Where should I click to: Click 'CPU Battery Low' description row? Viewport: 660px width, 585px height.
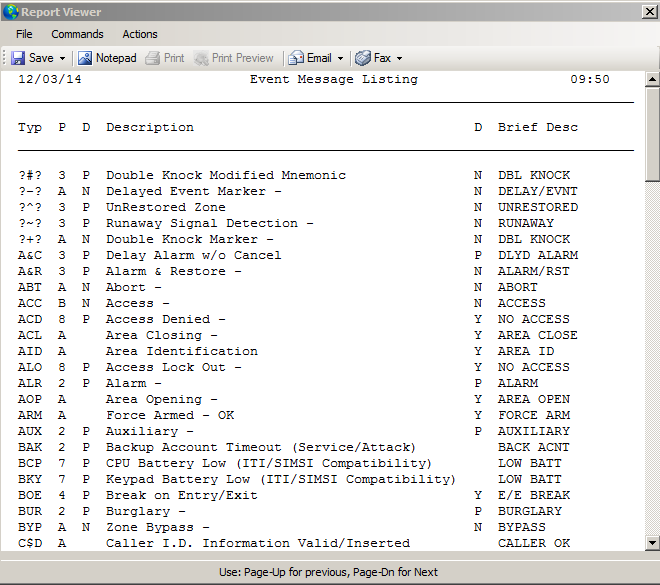click(x=269, y=463)
